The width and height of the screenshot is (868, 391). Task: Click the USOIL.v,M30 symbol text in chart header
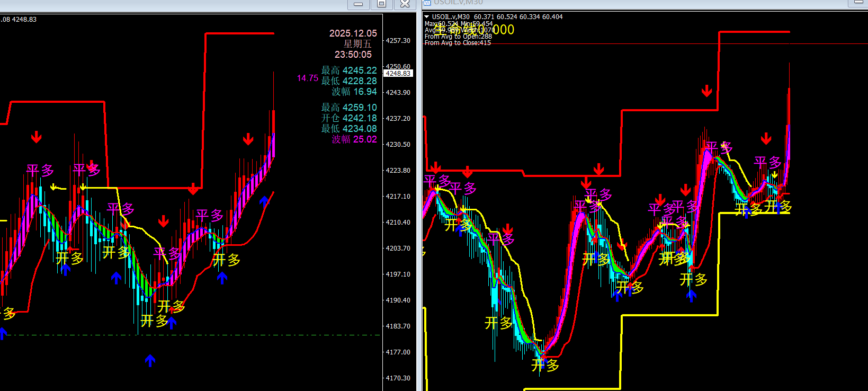click(x=451, y=17)
